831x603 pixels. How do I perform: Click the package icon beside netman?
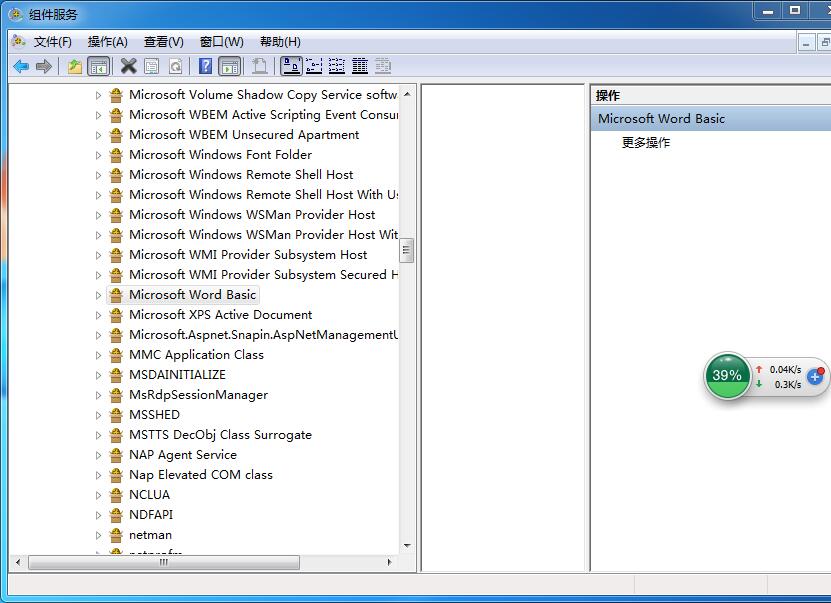point(116,535)
